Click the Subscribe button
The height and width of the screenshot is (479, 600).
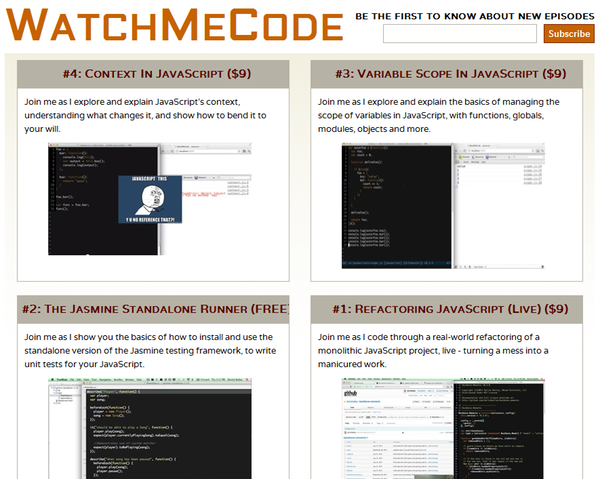(x=569, y=34)
